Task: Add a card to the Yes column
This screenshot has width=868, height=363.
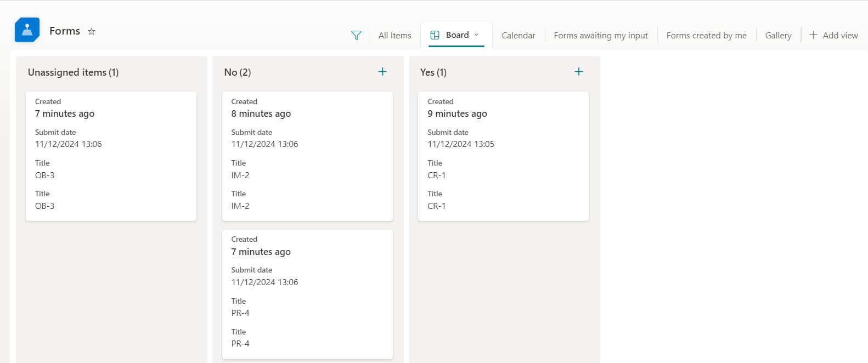Action: point(578,72)
